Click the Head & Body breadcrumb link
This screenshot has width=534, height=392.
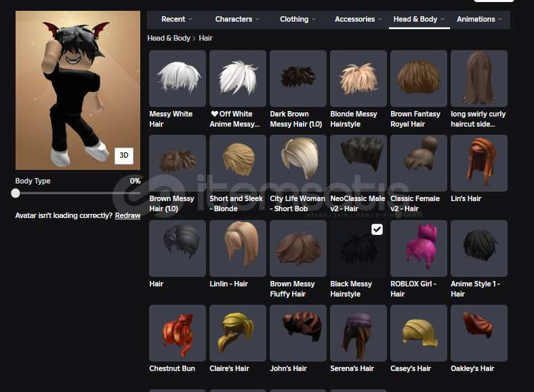click(x=169, y=38)
